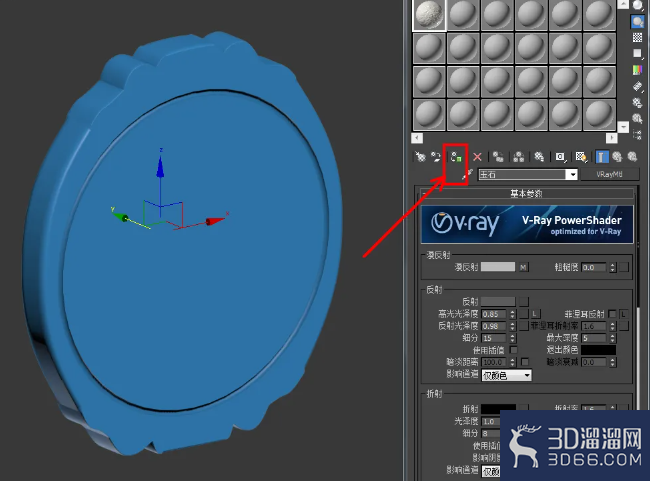Click 菲涅耳折射率 spinner arrows
The height and width of the screenshot is (481, 650).
(612, 326)
